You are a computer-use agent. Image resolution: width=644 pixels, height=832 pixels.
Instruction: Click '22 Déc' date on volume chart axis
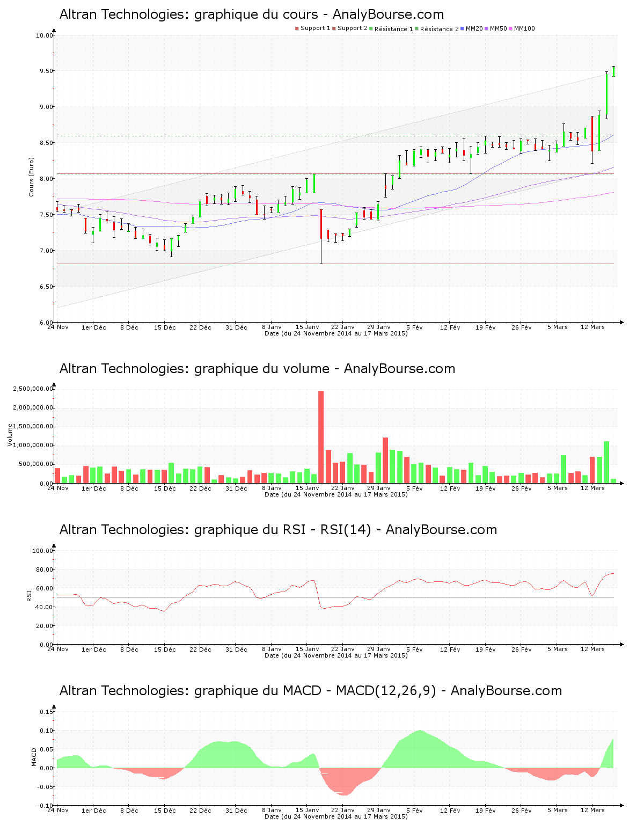pyautogui.click(x=200, y=488)
